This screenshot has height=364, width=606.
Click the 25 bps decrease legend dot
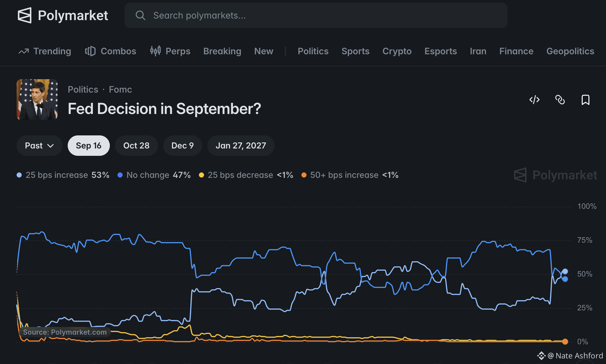click(201, 175)
